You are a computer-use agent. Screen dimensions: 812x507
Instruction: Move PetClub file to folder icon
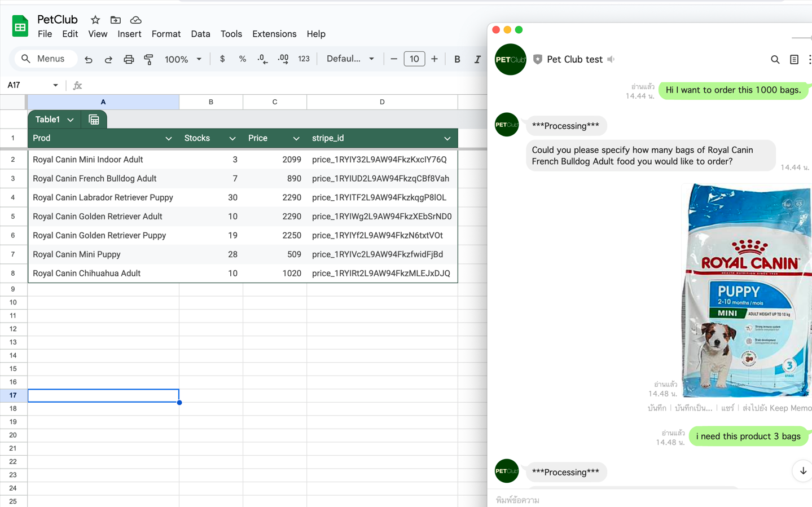(x=116, y=20)
